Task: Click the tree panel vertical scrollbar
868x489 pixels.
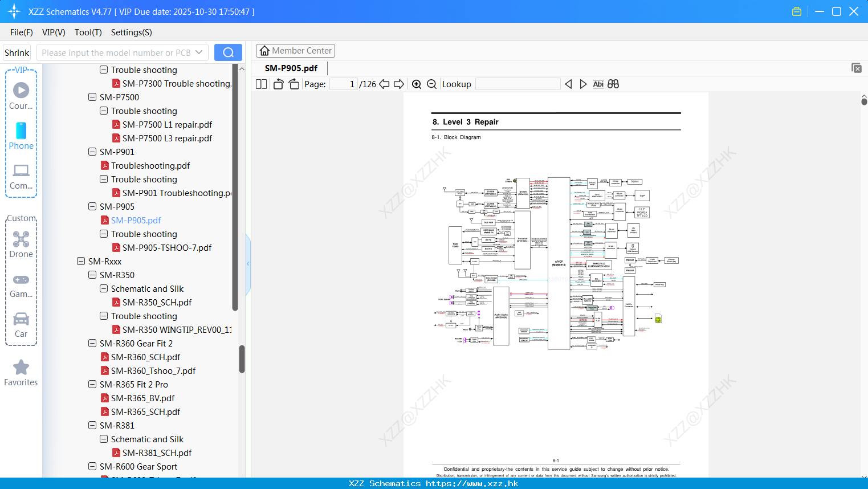Action: pyautogui.click(x=242, y=359)
